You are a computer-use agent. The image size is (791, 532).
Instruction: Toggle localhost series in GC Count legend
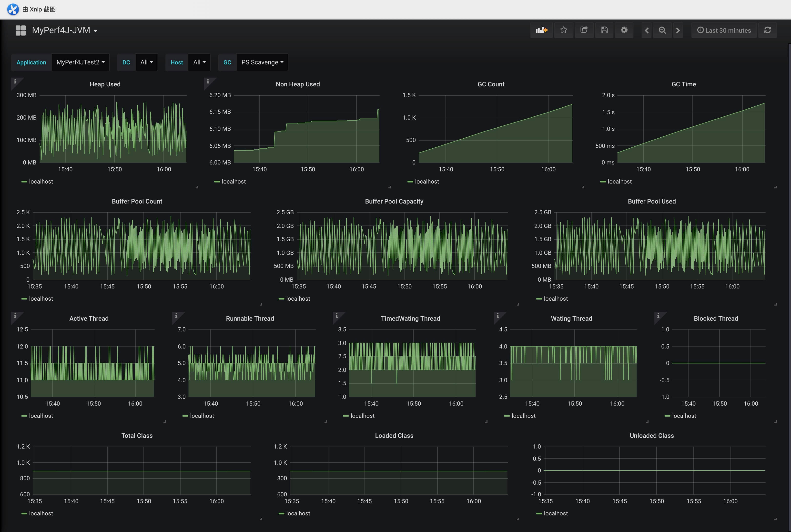[x=426, y=182]
